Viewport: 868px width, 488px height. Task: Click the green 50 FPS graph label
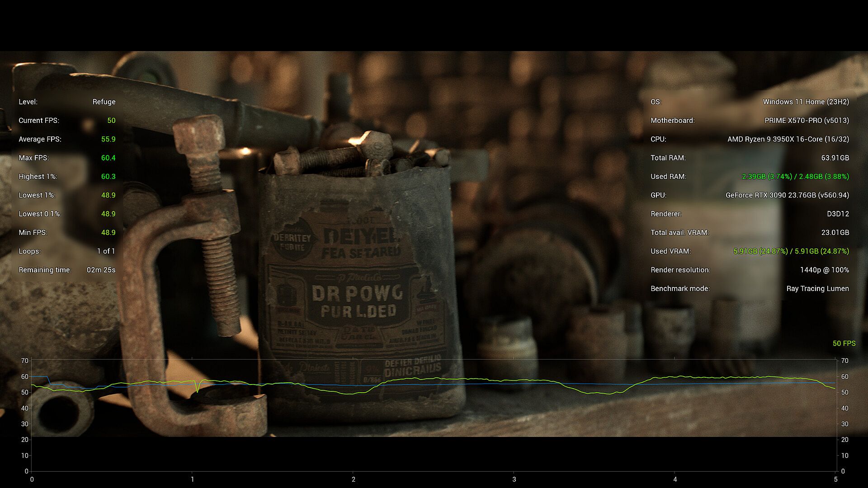click(844, 343)
